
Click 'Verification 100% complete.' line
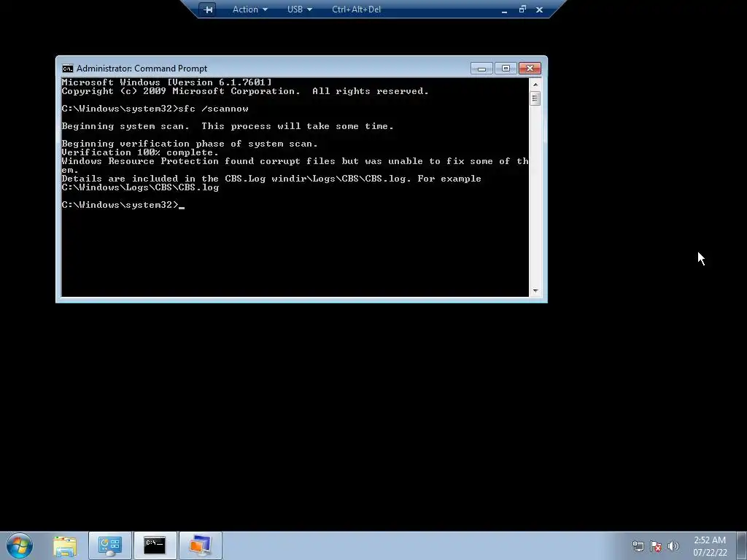[x=140, y=153]
